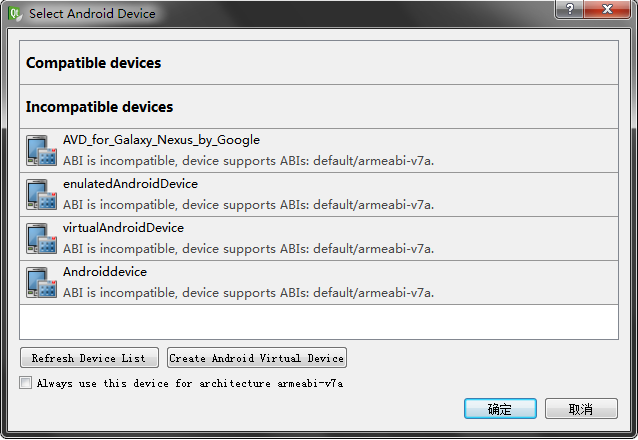Select the Androiddevice entry
Image resolution: width=638 pixels, height=440 pixels.
(319, 282)
